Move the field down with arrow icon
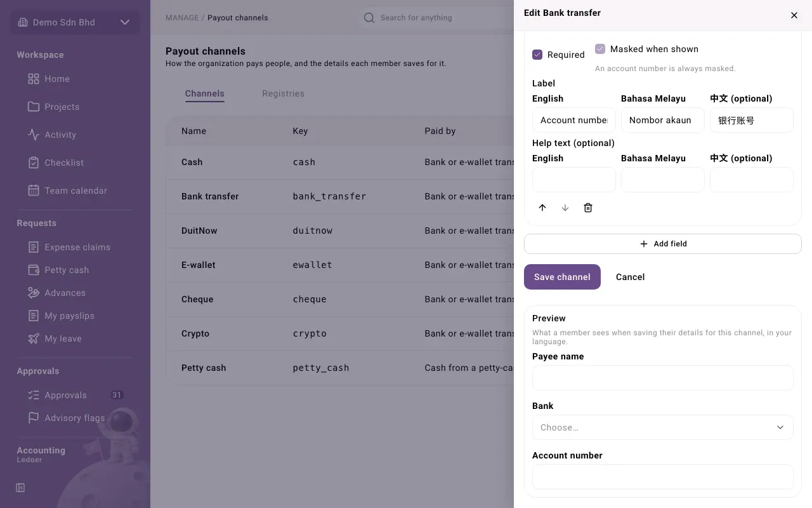Viewport: 812px width, 508px height. click(565, 208)
